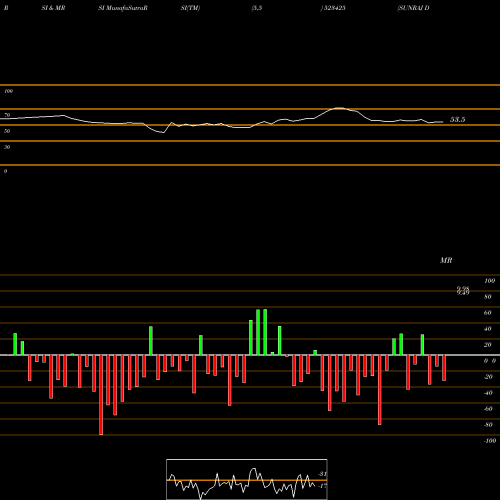Click the MR right-axis label -60
Image resolution: width=500 pixels, height=500 pixels.
coord(488,409)
